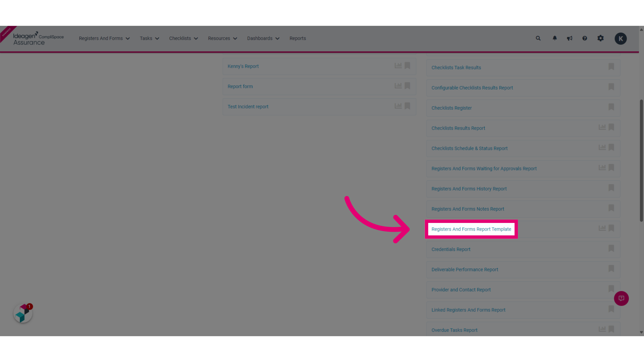Viewport: 644px width, 362px height.
Task: Open Checklists Results Report link
Action: point(458,128)
